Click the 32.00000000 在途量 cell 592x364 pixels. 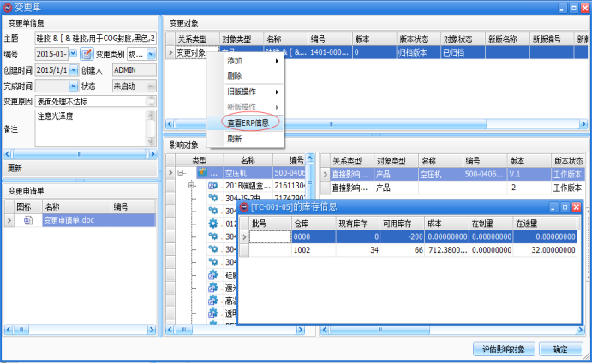[545, 250]
